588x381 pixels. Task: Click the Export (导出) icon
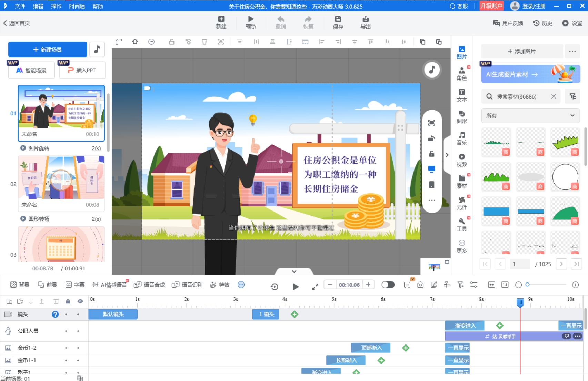[x=365, y=19]
